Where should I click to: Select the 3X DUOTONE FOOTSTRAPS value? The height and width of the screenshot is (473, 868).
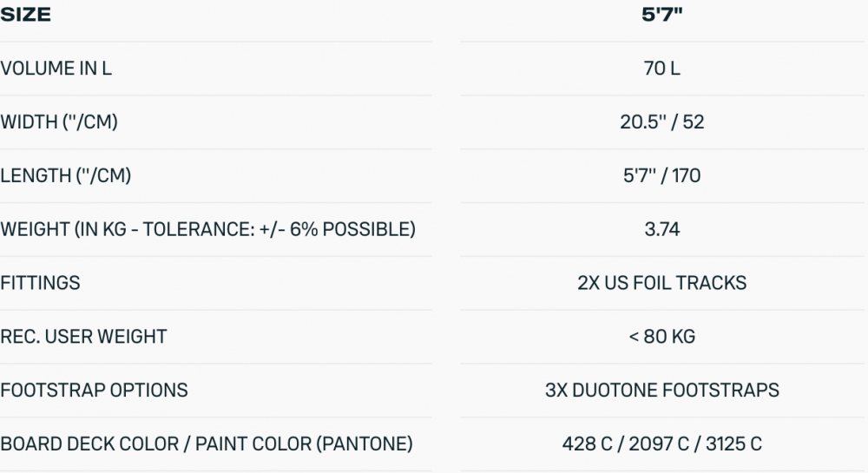pyautogui.click(x=661, y=391)
